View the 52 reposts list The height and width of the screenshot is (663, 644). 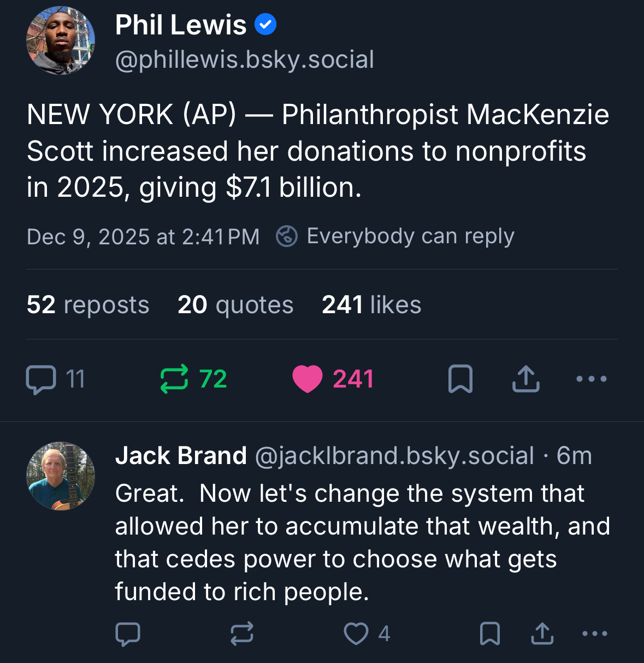point(88,304)
